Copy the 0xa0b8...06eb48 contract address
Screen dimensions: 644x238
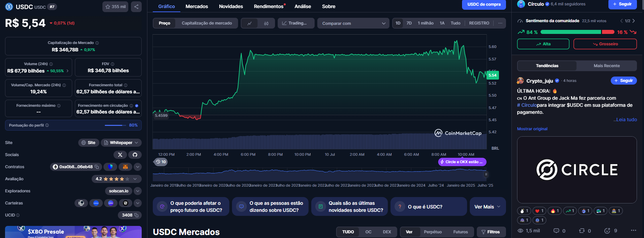pos(97,167)
